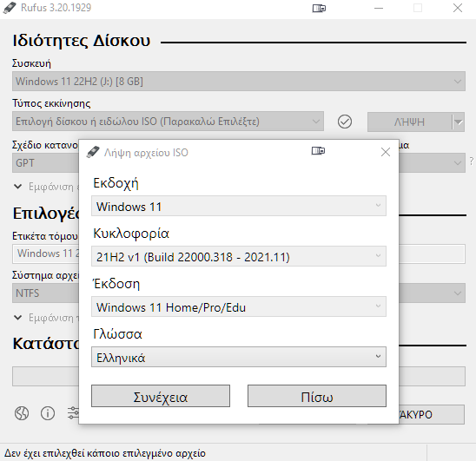This screenshot has height=461, width=476.
Task: Click the Rufus USB icon in title bar
Action: 9,8
